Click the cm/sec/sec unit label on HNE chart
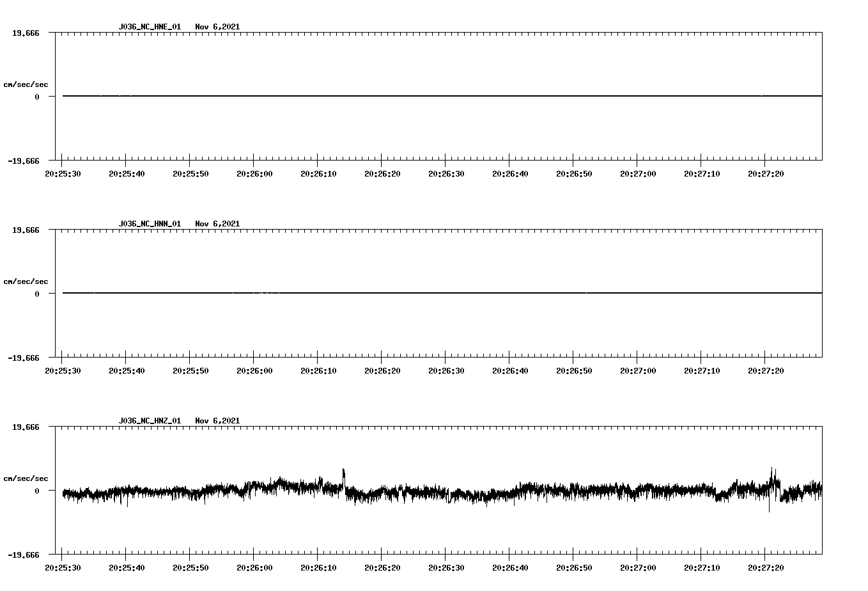Screen dimensions: 868x591 click(26, 84)
